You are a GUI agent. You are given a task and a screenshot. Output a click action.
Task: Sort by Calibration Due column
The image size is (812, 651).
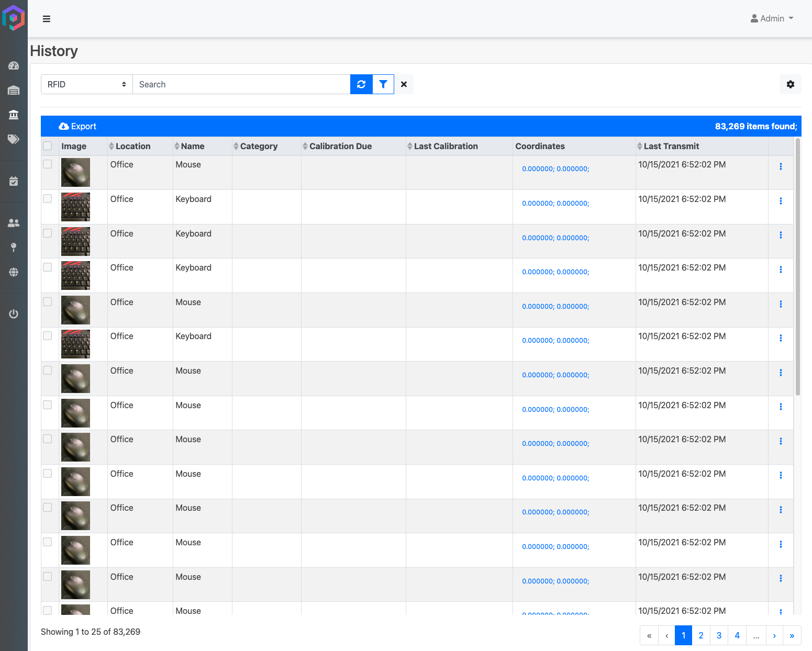337,146
